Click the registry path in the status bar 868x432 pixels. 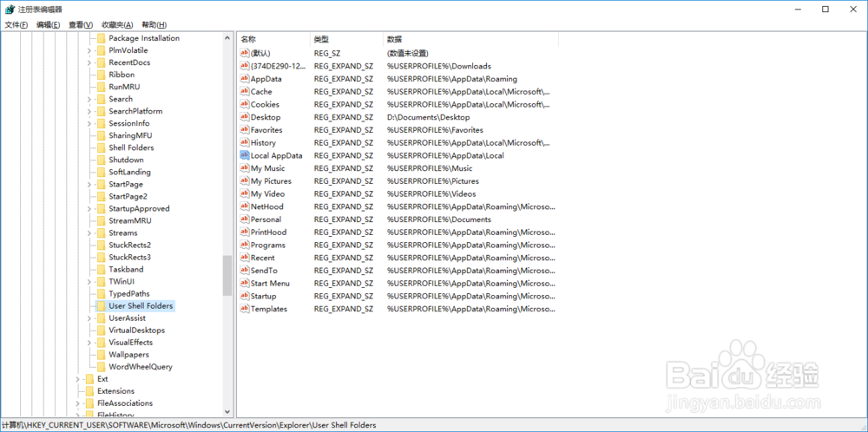click(188, 425)
